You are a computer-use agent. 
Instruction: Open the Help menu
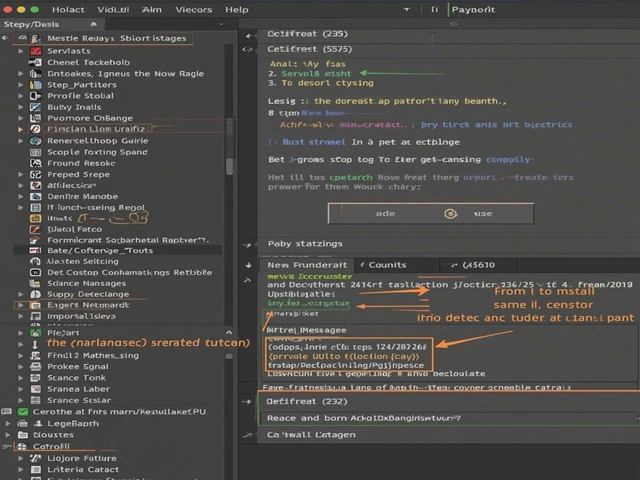237,9
